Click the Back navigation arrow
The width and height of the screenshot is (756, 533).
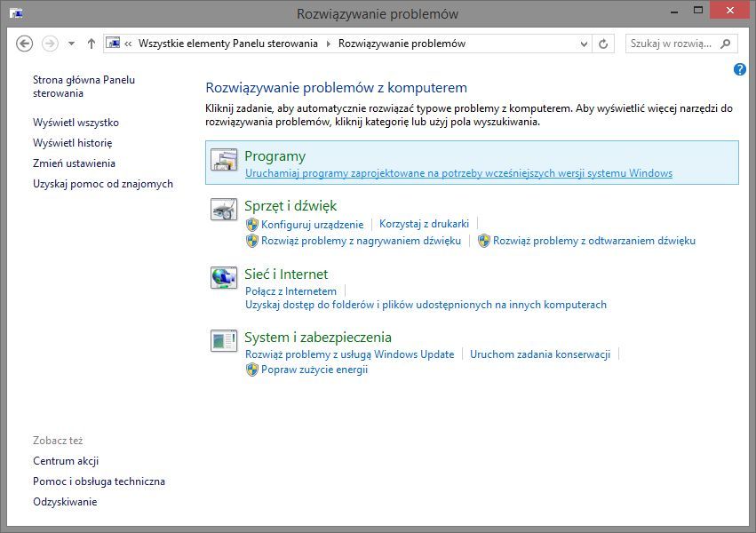(x=25, y=44)
